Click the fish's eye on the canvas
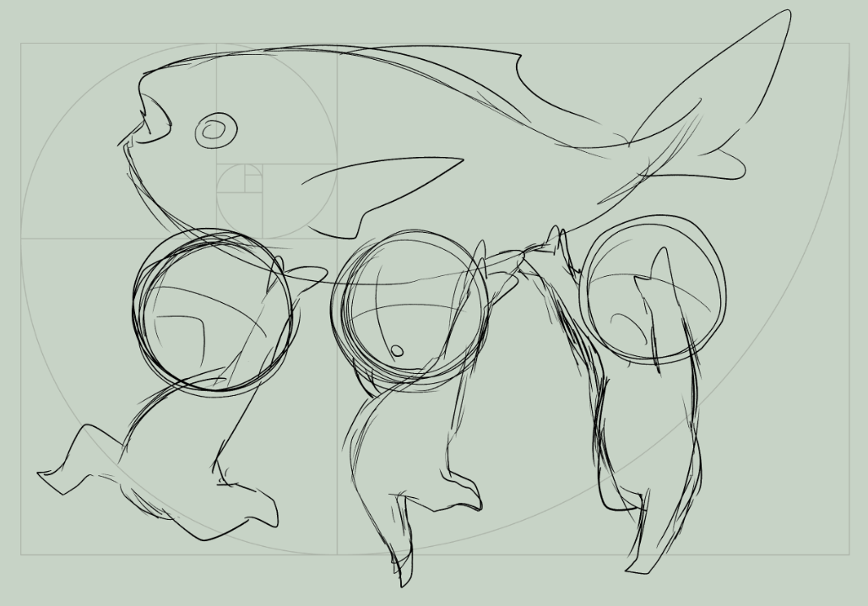The image size is (868, 606). click(x=216, y=131)
